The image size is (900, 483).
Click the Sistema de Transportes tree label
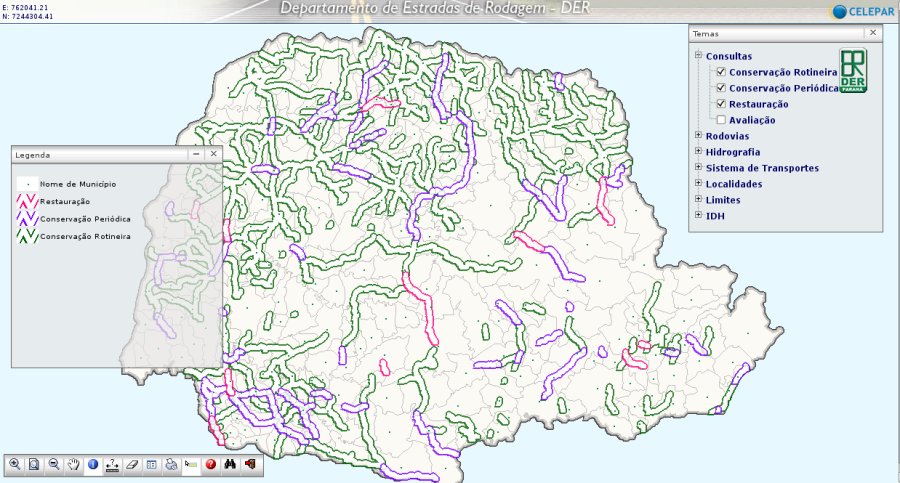tap(761, 168)
